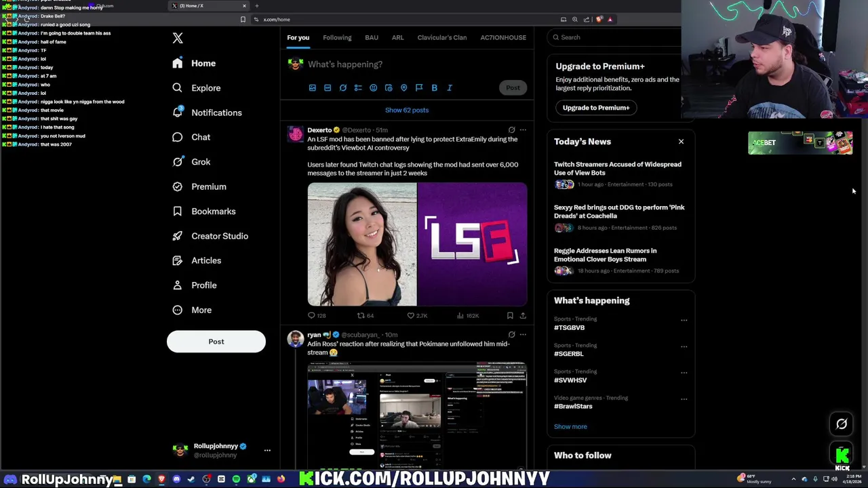Switch to the For you tab
The height and width of the screenshot is (488, 868).
click(298, 37)
